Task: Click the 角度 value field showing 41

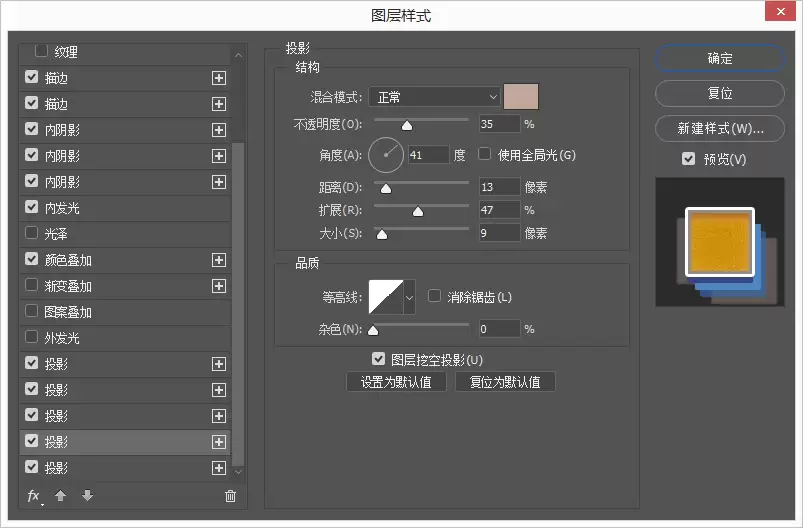Action: [x=429, y=155]
